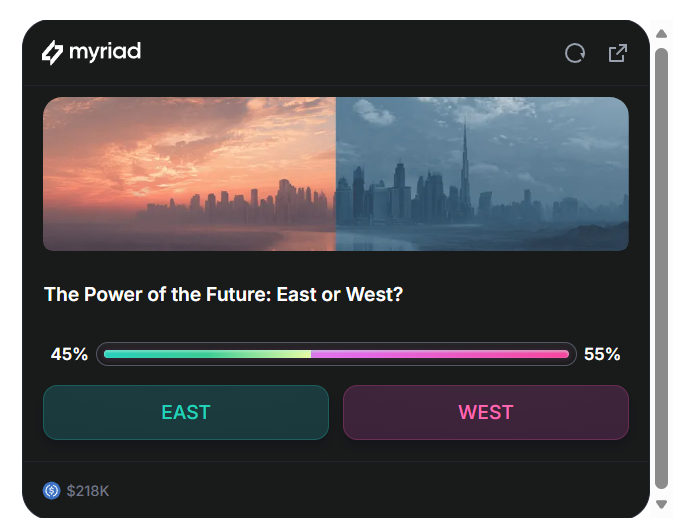Click the blue tower skyline half of banner
Viewport: 686px width, 532px height.
click(482, 173)
